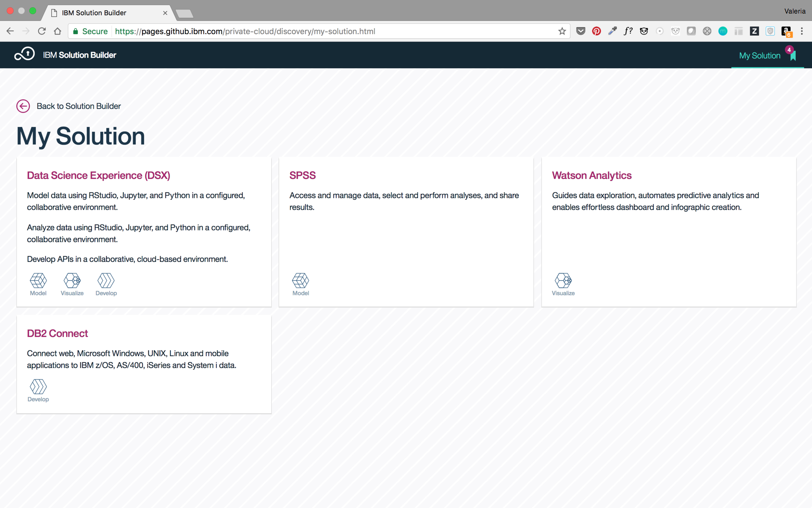Open a new browser tab
Screen dimensions: 812x508
[184, 13]
